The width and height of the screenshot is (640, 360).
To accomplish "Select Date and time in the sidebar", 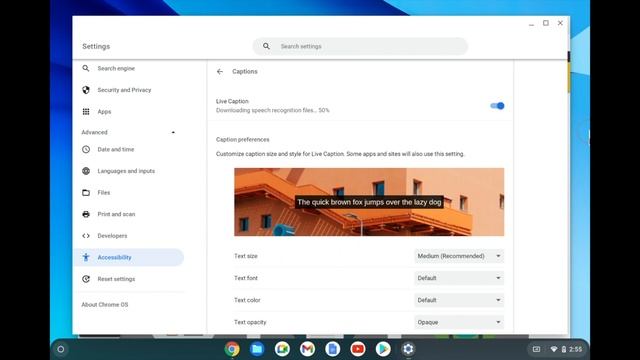I will [128, 149].
